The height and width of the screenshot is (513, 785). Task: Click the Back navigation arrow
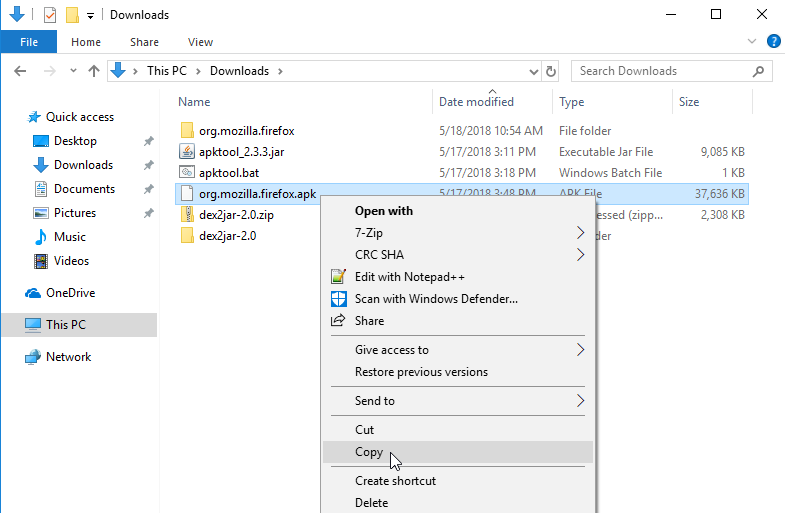click(21, 71)
